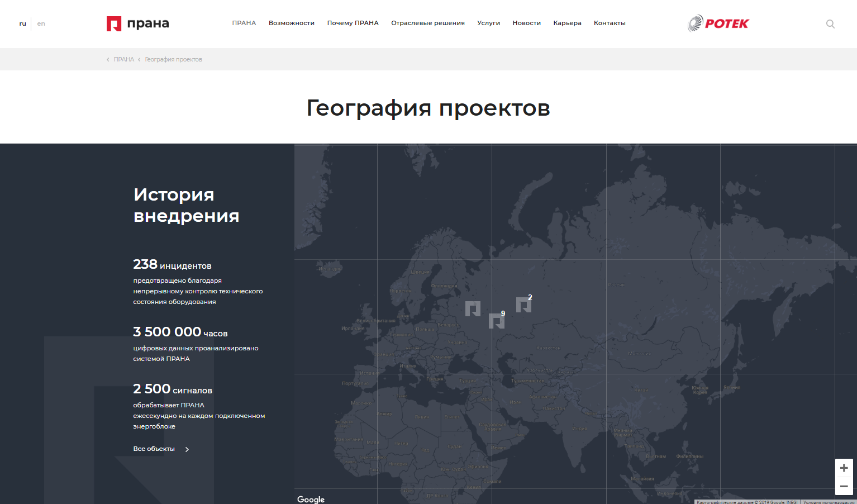Switch the site language to English
This screenshot has width=857, height=504.
click(x=41, y=23)
